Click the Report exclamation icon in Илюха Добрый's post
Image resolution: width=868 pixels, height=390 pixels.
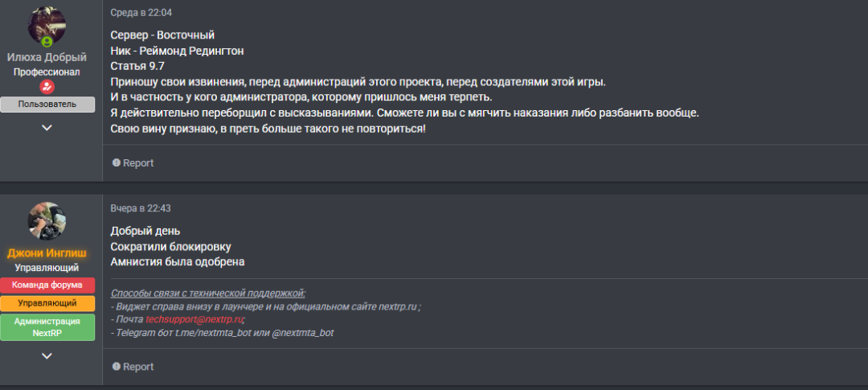pyautogui.click(x=116, y=163)
